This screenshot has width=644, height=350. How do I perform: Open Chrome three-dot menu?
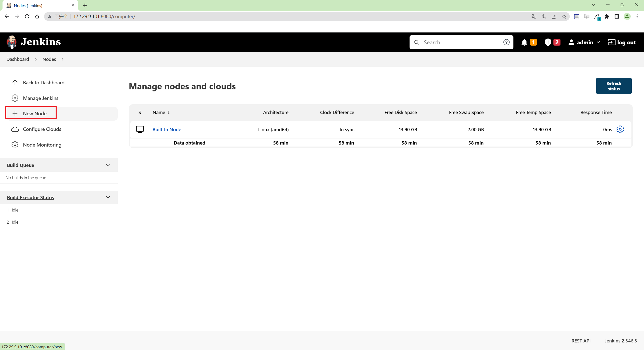coord(637,16)
